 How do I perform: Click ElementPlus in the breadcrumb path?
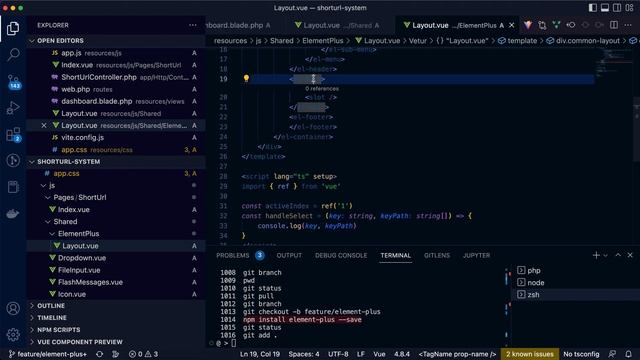coord(322,41)
